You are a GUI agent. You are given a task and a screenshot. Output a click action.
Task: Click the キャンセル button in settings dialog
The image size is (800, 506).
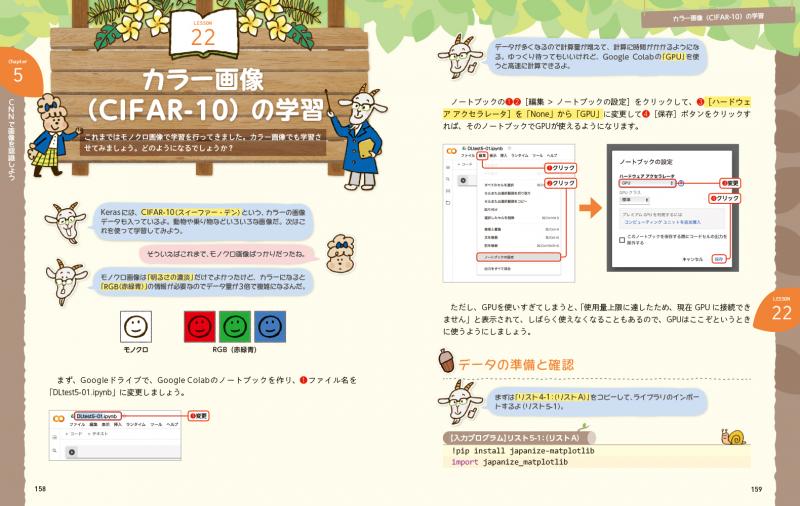point(692,259)
